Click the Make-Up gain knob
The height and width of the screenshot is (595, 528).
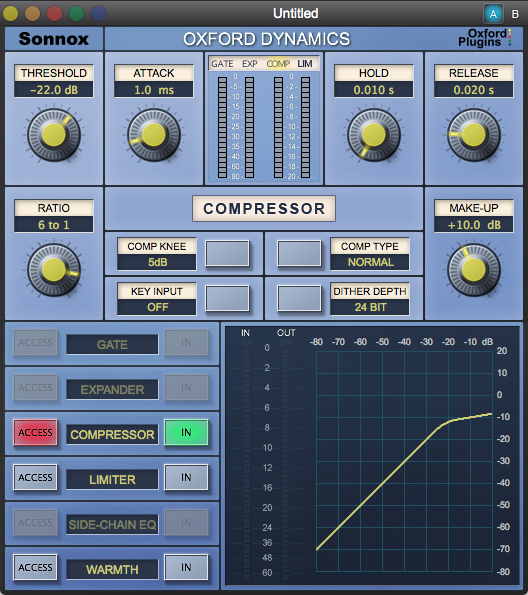(474, 269)
